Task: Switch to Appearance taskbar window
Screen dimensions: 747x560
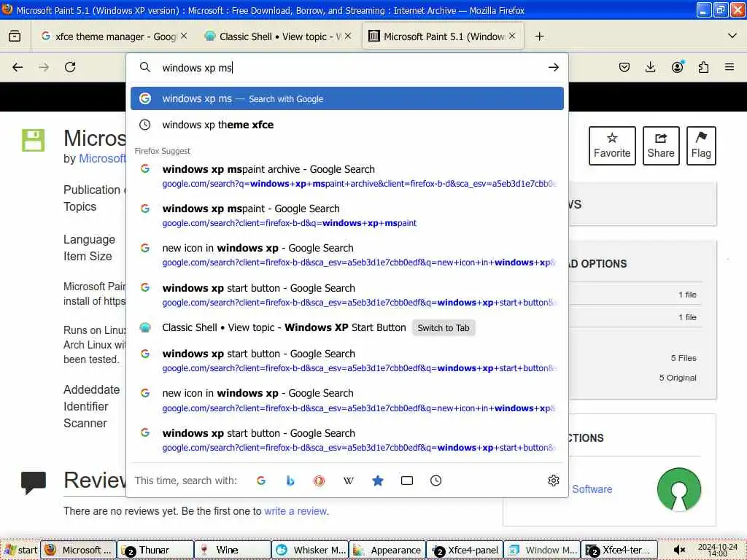Action: [387, 550]
